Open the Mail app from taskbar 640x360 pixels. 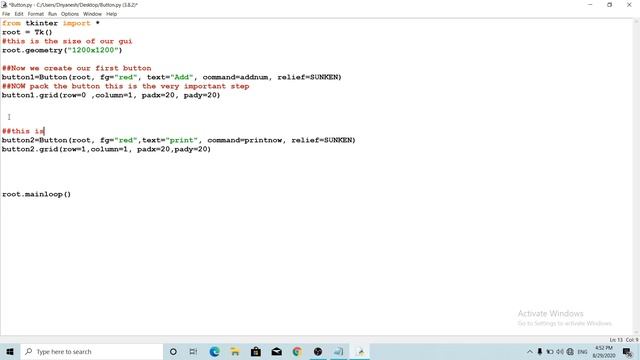coord(277,351)
